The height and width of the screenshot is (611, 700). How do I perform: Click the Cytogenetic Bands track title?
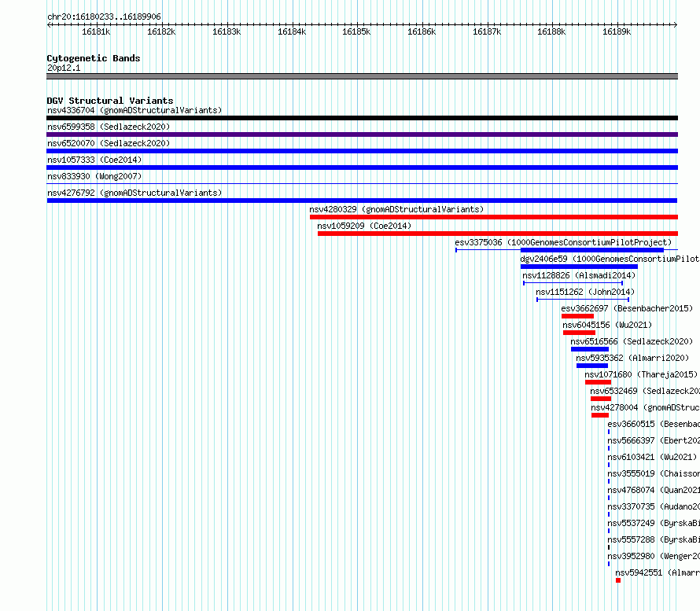tap(94, 58)
